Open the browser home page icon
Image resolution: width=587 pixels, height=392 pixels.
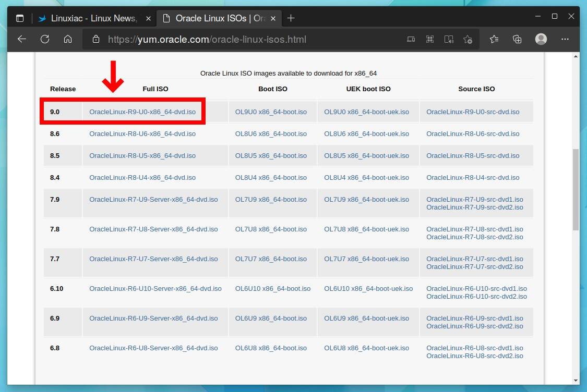[x=68, y=39]
